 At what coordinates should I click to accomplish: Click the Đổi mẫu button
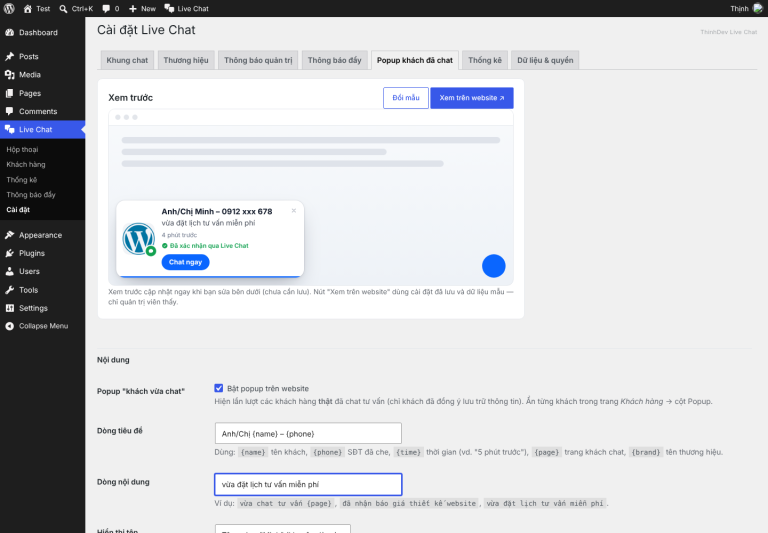406,98
